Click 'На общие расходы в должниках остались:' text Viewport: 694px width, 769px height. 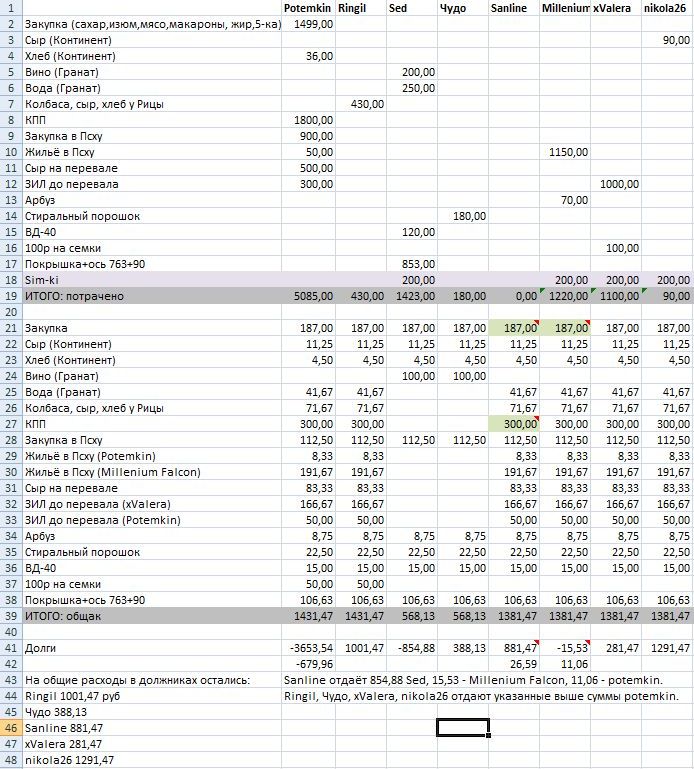click(137, 680)
